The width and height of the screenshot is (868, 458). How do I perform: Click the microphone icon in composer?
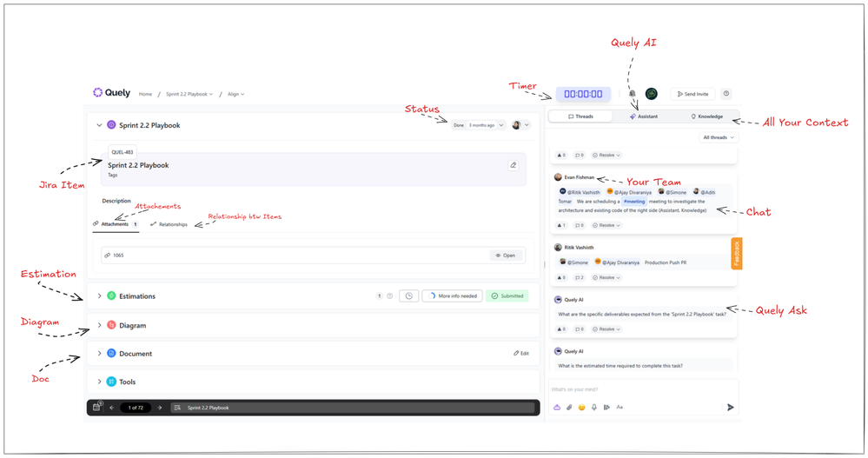594,407
